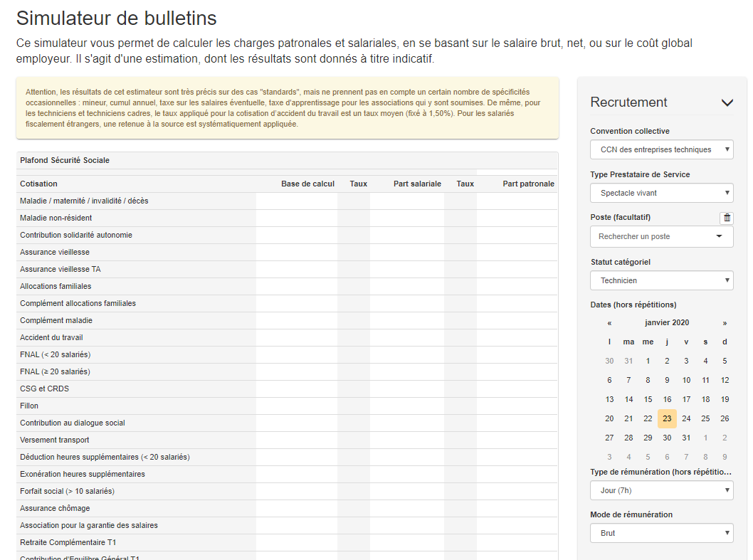
Task: Click the janvier 2020 month header
Action: 667,323
